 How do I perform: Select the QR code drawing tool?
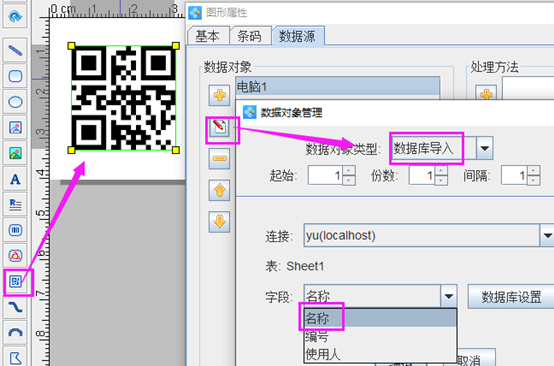[15, 282]
